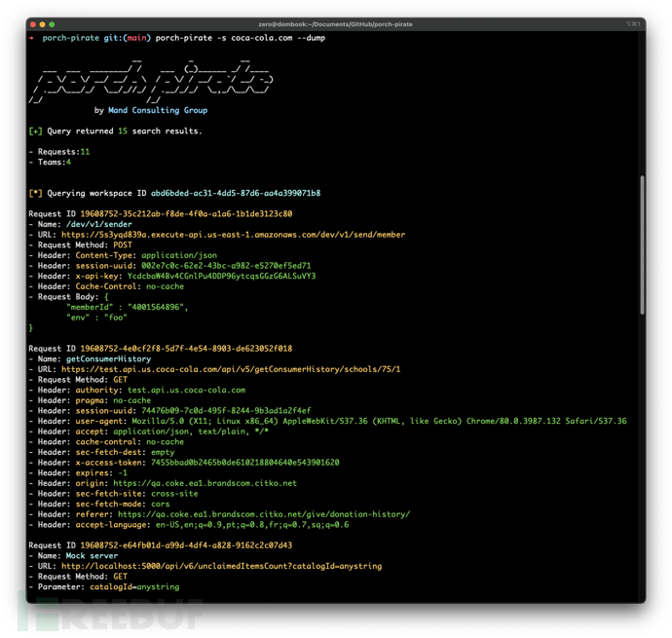Click the first Request ID ending 1b1de3123c80
This screenshot has width=672, height=638.
(x=186, y=214)
